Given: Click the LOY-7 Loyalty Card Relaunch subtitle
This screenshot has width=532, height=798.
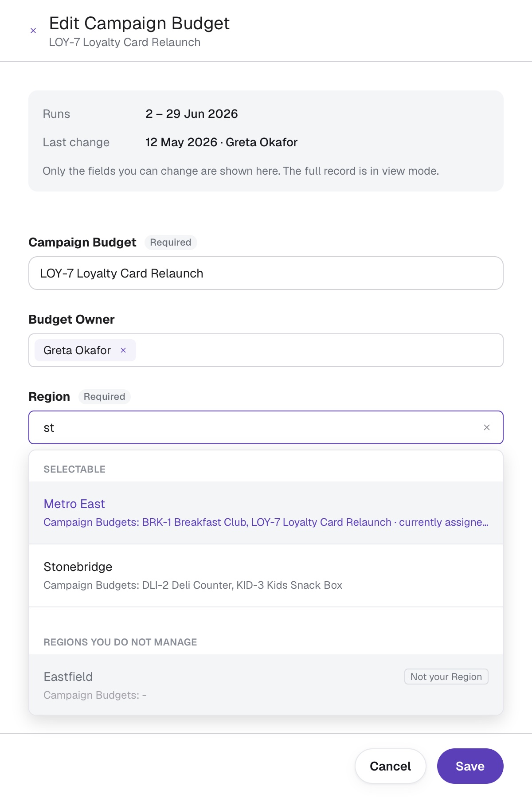Looking at the screenshot, I should coord(125,43).
